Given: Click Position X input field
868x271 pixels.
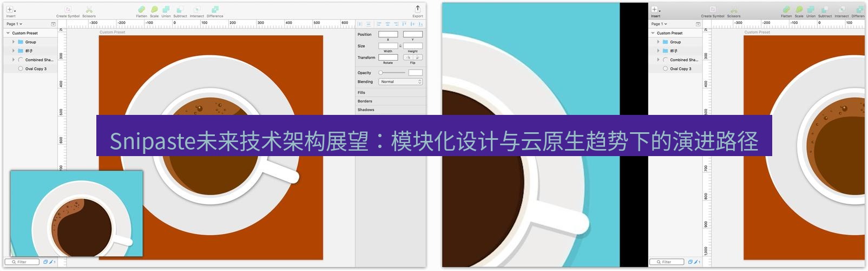Looking at the screenshot, I should pos(388,34).
